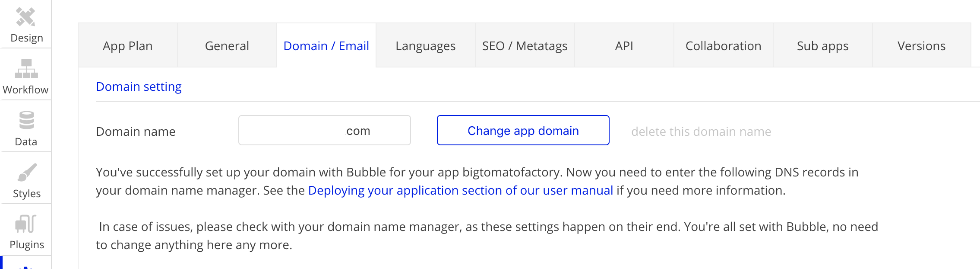The image size is (980, 269).
Task: Open the Sub apps tab
Action: tap(823, 46)
